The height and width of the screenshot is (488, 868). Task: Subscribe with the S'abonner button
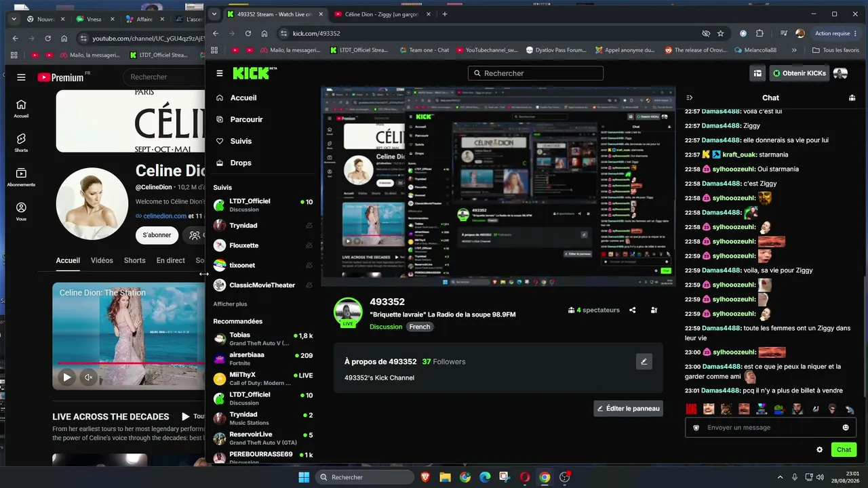157,235
